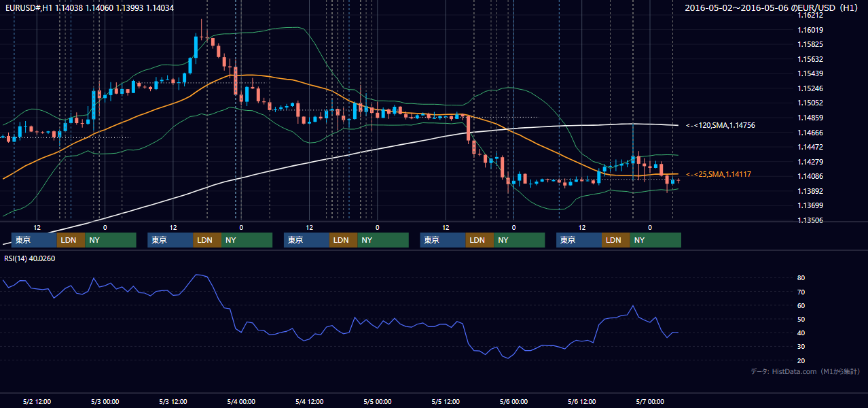Viewport: 868px width, 408px height.
Task: Select the 5/6 12:00 date label
Action: pyautogui.click(x=581, y=401)
